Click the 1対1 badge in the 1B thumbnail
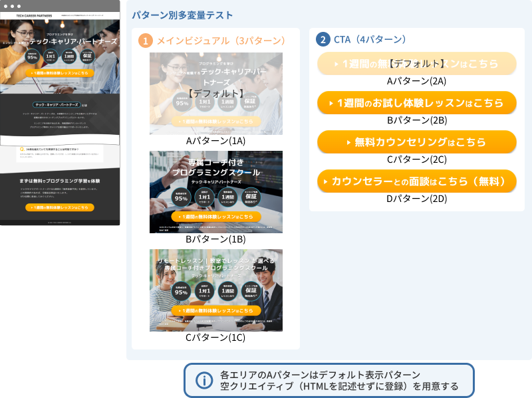The height and width of the screenshot is (398, 532). [x=204, y=197]
